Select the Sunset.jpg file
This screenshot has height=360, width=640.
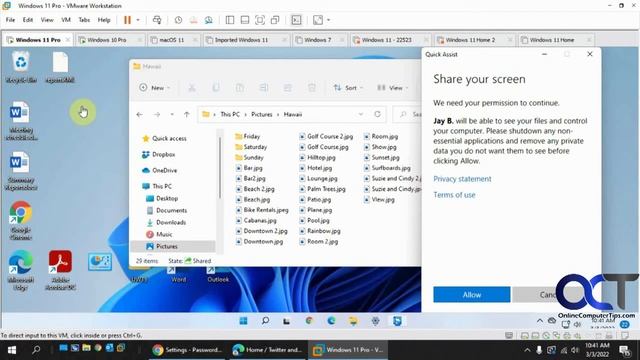pyautogui.click(x=381, y=158)
